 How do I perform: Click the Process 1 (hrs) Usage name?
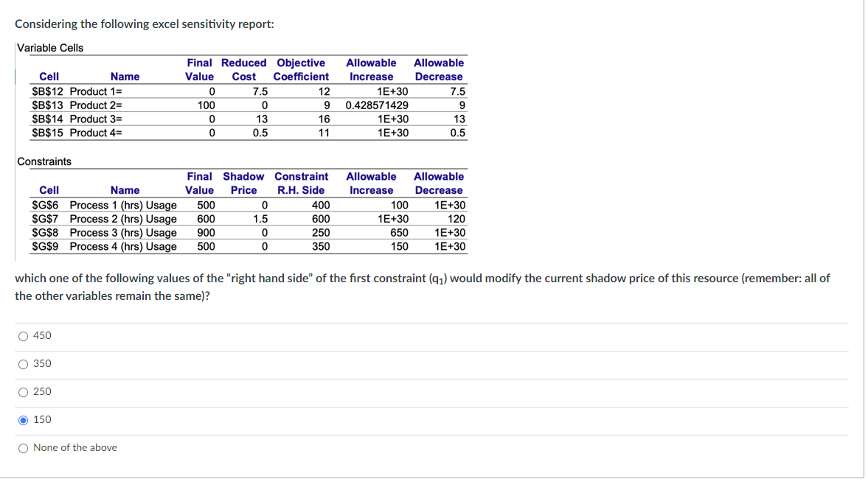click(123, 205)
